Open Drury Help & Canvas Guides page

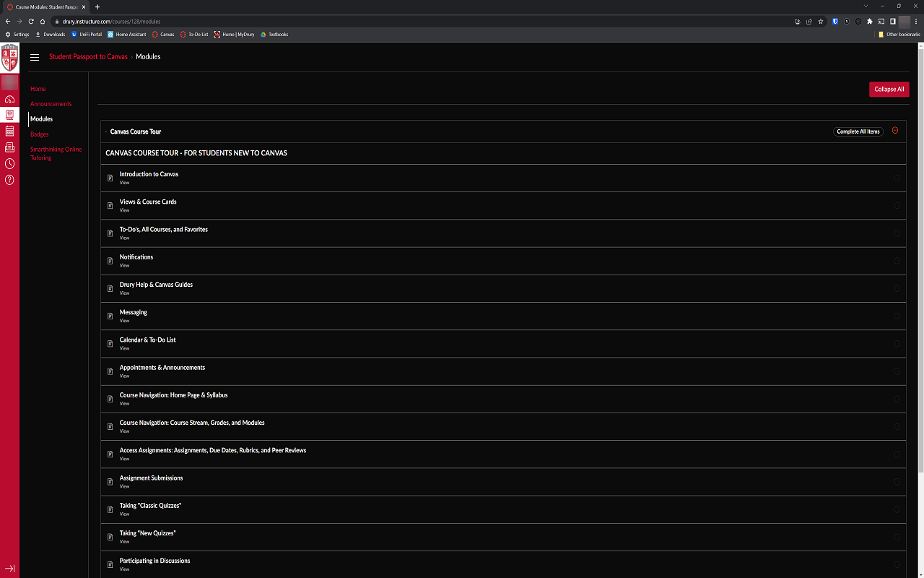coord(156,285)
